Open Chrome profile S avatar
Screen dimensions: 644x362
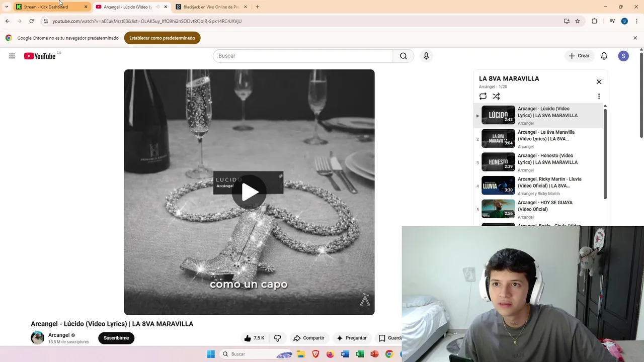coord(624,21)
